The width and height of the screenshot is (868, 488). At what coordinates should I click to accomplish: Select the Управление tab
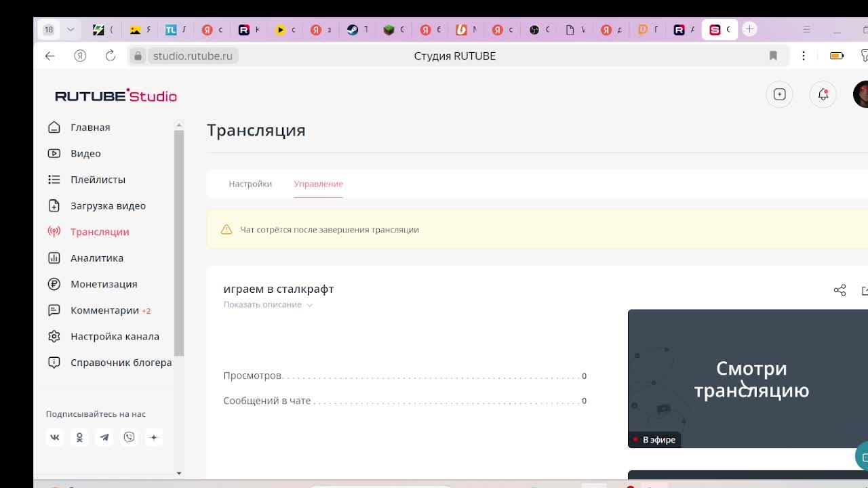[318, 184]
